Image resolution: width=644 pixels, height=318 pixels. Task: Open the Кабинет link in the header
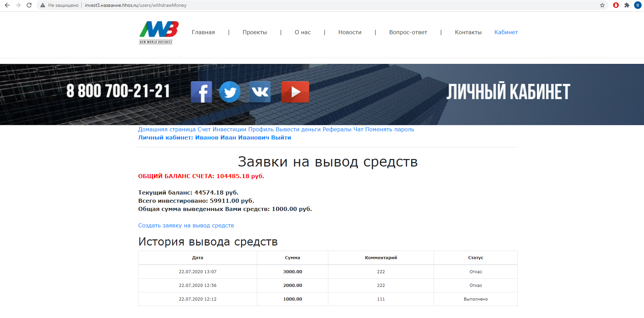[x=506, y=32]
